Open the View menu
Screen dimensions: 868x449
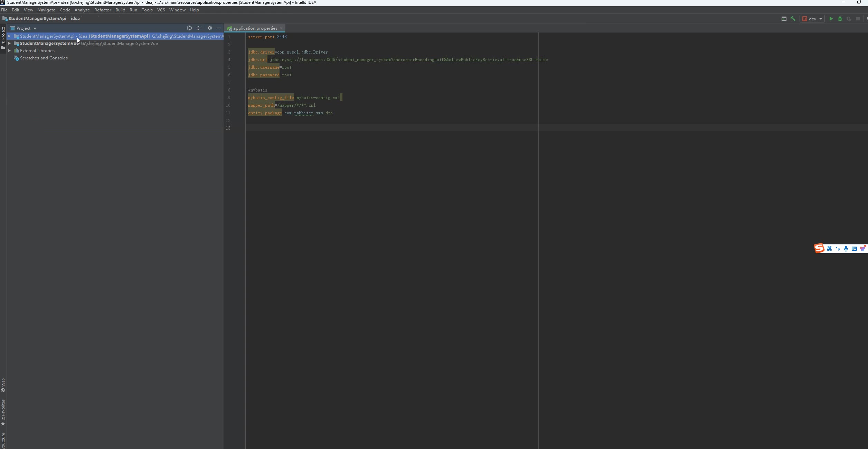coord(28,10)
